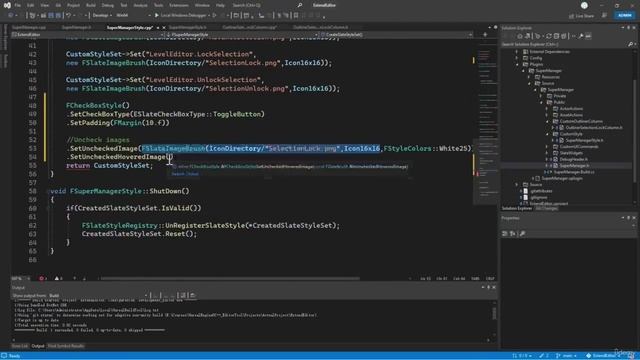The image size is (640, 360).
Task: Open ExtendEditor project scope dropdown
Action: 88,35
